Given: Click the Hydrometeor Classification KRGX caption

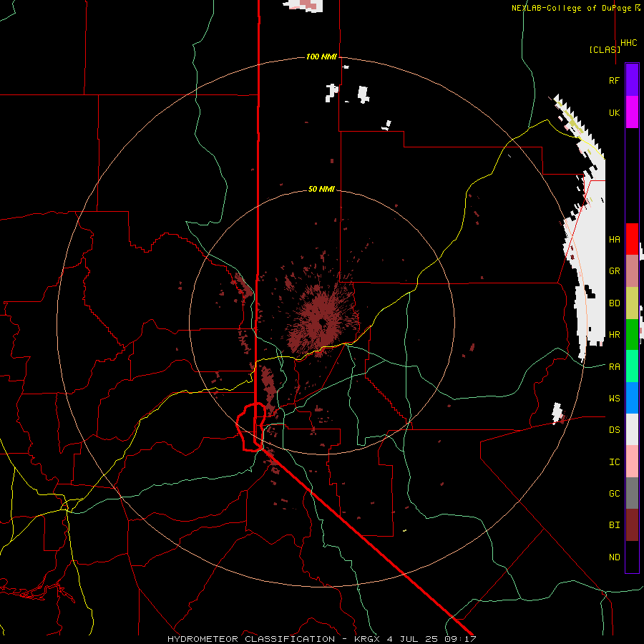Looking at the screenshot, I should [x=321, y=639].
